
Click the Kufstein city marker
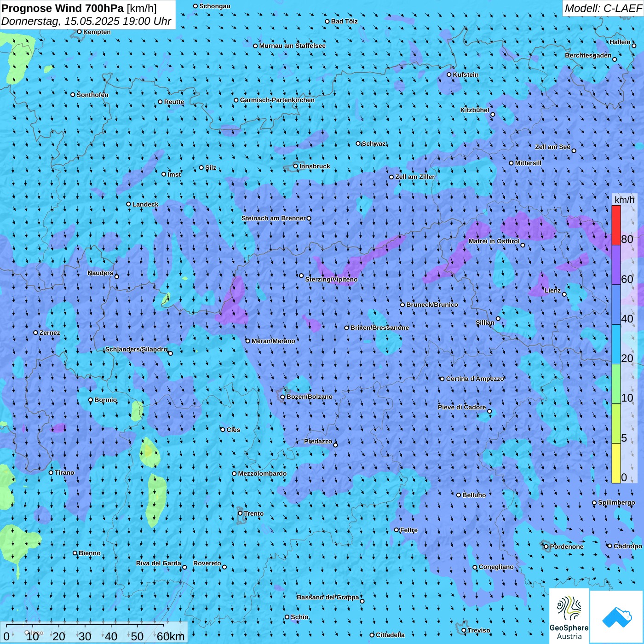point(449,75)
